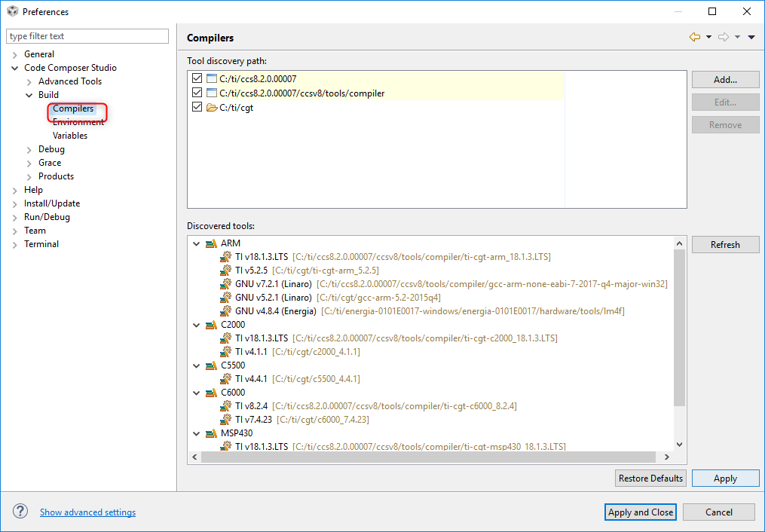Click the scroll down arrow of discovered tools
The height and width of the screenshot is (532, 765).
point(679,445)
